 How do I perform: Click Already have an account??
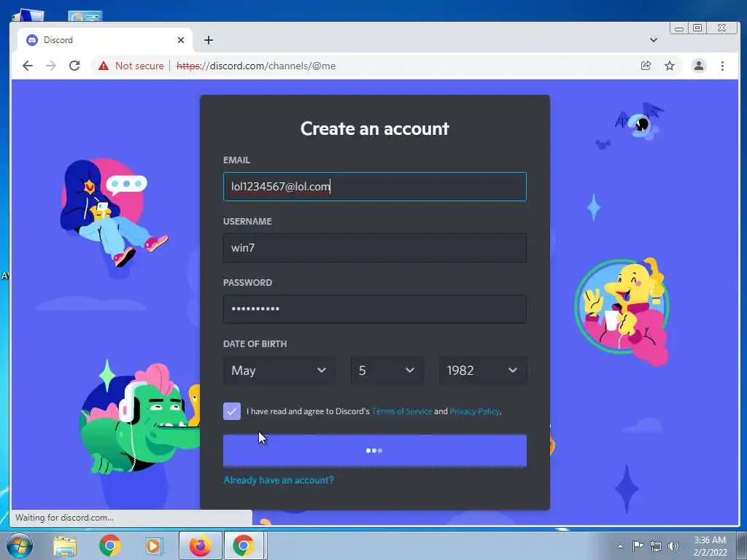279,480
